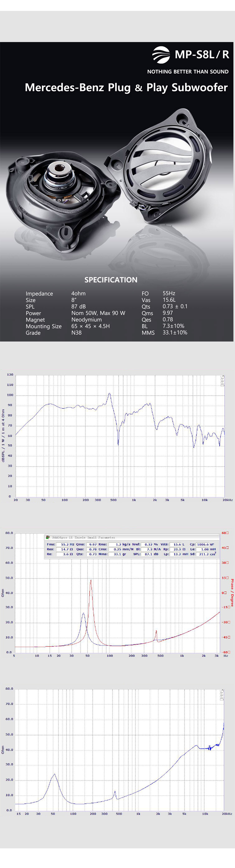The image size is (235, 868).
Task: Click the MP-S8L / R model title
Action: [x=202, y=54]
